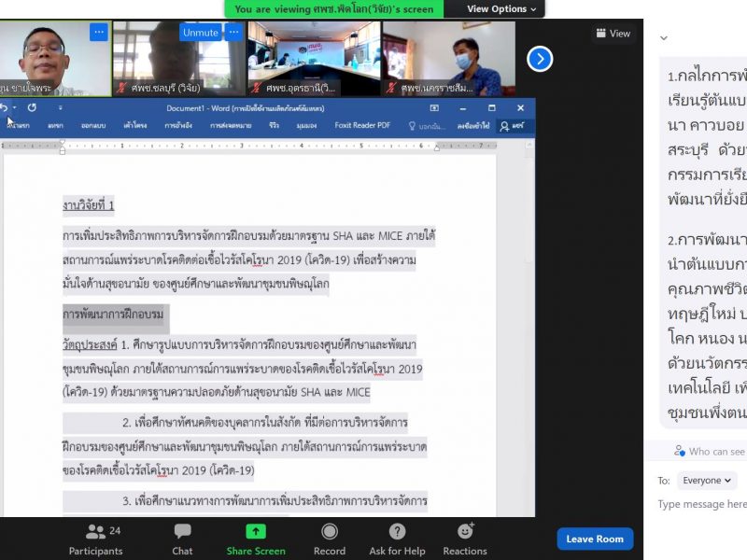Viewport: 747px width, 560px height.
Task: Show next video thumbnails with blue arrow
Action: pos(540,59)
